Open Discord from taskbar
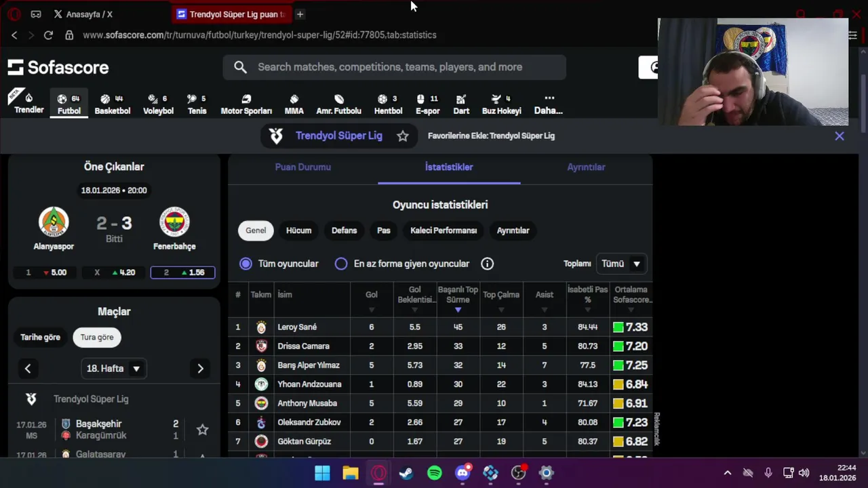This screenshot has width=868, height=488. [463, 473]
